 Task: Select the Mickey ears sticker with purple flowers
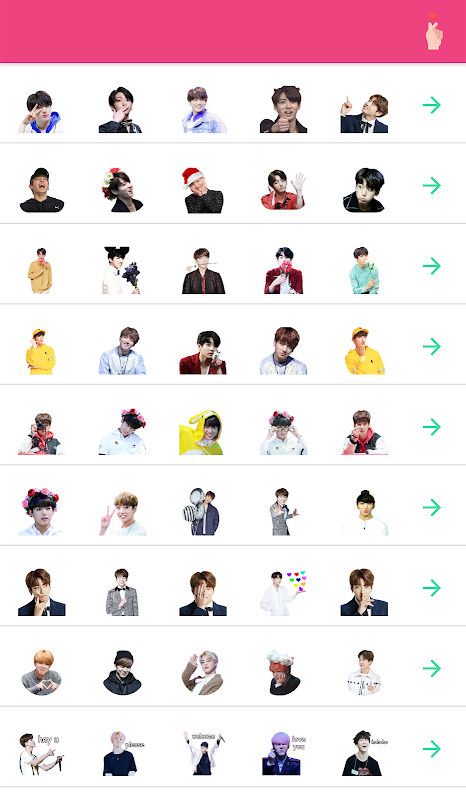click(x=121, y=270)
